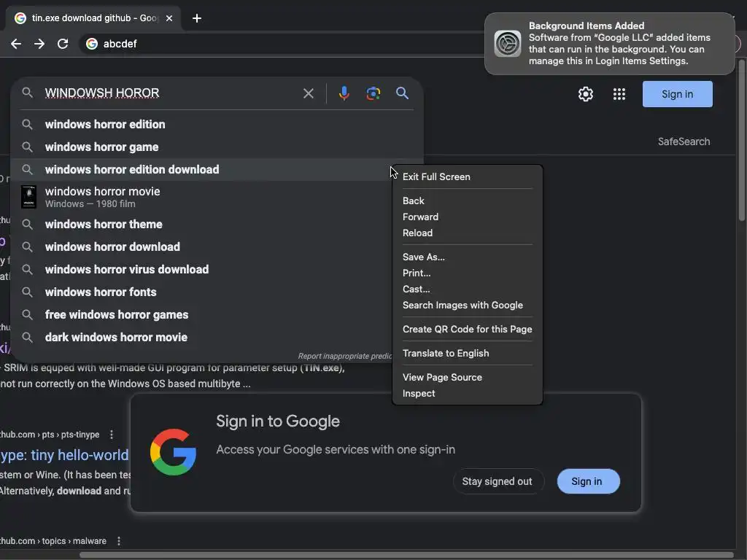Choose Create QR Code for this Page

468,330
